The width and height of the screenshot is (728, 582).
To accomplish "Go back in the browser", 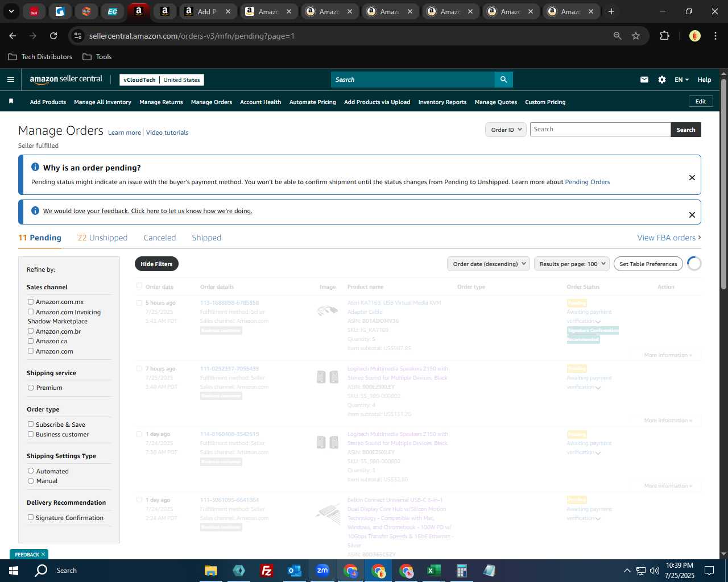I will click(13, 36).
